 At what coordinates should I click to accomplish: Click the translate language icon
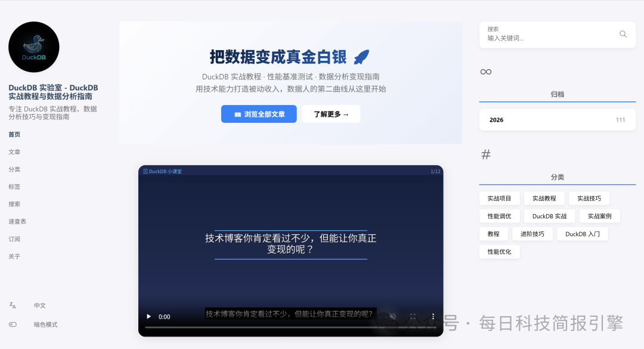tap(13, 305)
